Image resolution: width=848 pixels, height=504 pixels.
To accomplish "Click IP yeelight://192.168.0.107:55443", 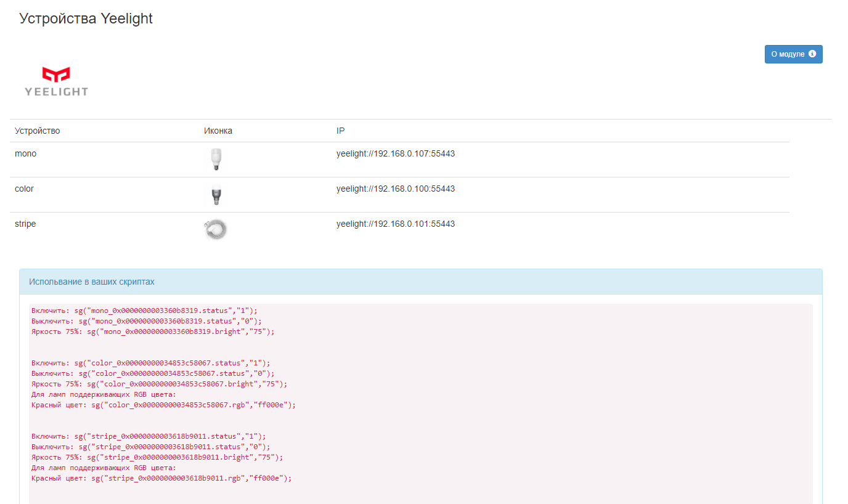I will [396, 153].
